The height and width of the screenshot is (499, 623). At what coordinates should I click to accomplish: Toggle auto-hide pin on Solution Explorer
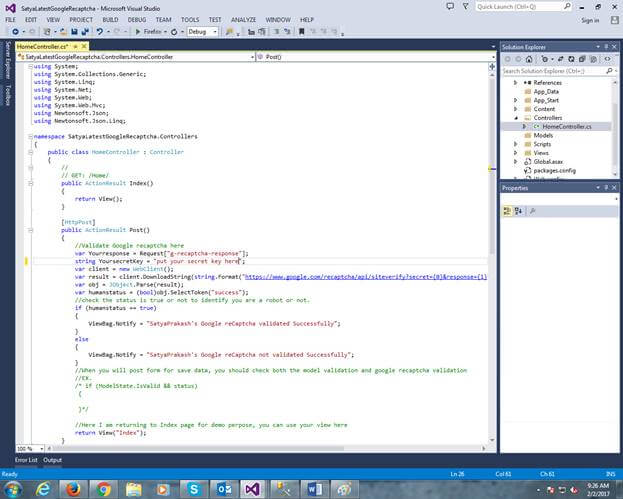(x=604, y=47)
